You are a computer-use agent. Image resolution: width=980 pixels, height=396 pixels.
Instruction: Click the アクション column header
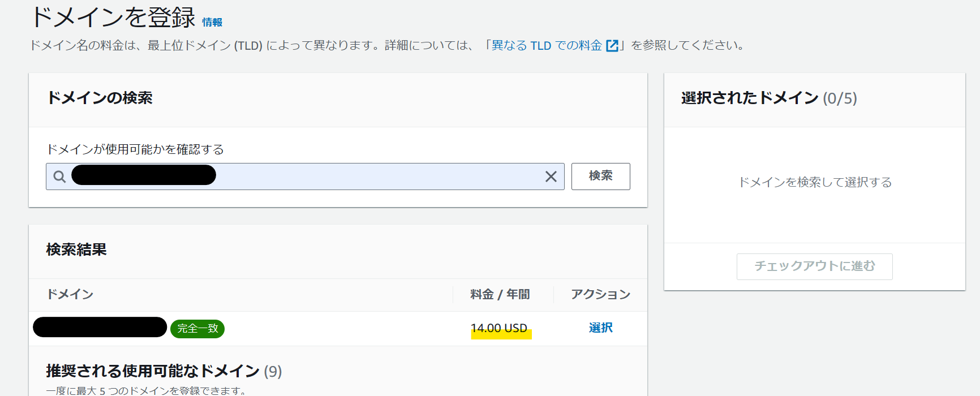tap(600, 294)
